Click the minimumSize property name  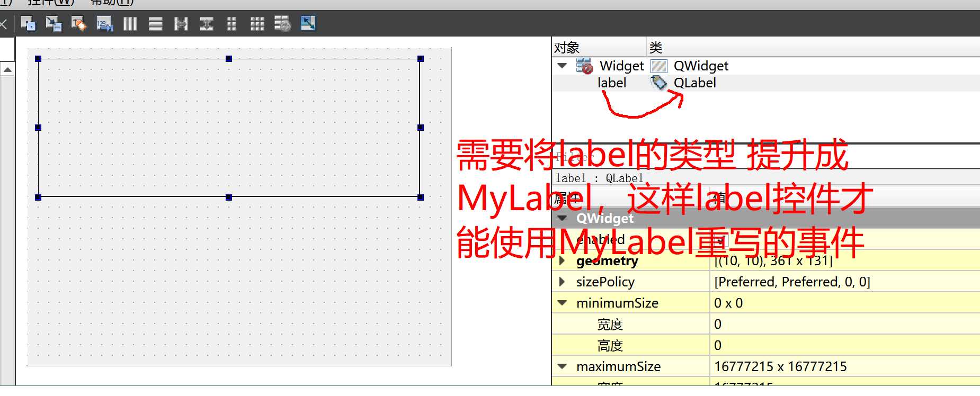(617, 303)
